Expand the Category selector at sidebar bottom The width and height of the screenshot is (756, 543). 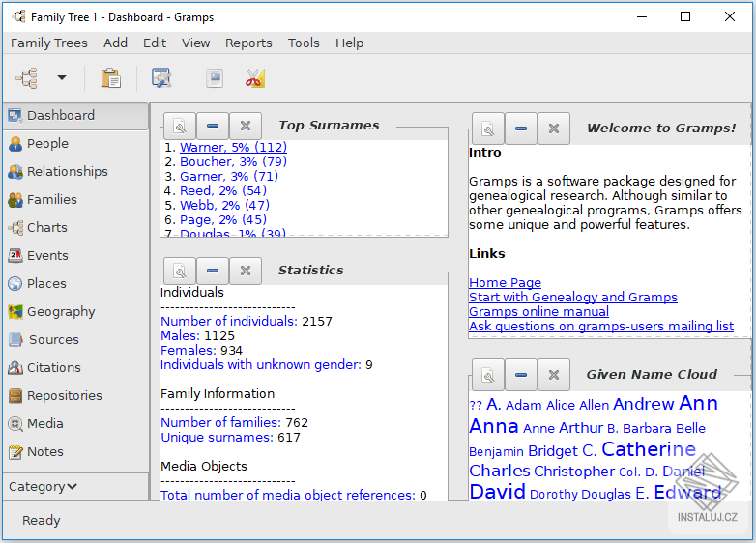[x=44, y=486]
